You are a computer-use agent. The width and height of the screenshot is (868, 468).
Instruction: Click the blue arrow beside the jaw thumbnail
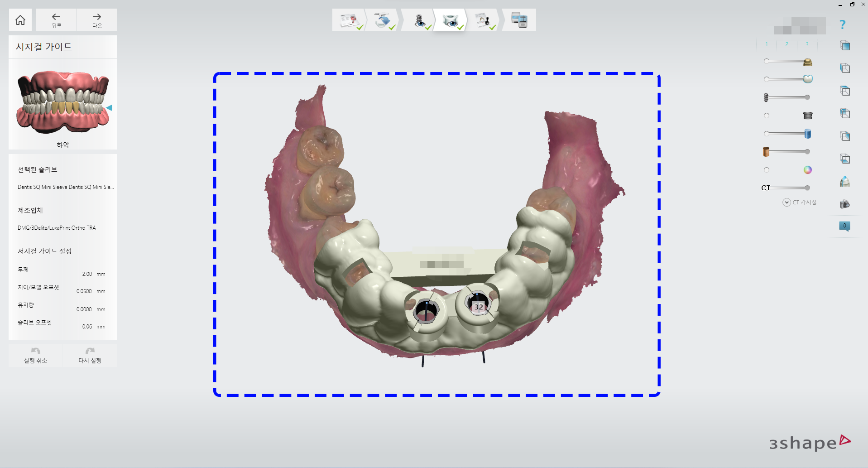pos(109,108)
